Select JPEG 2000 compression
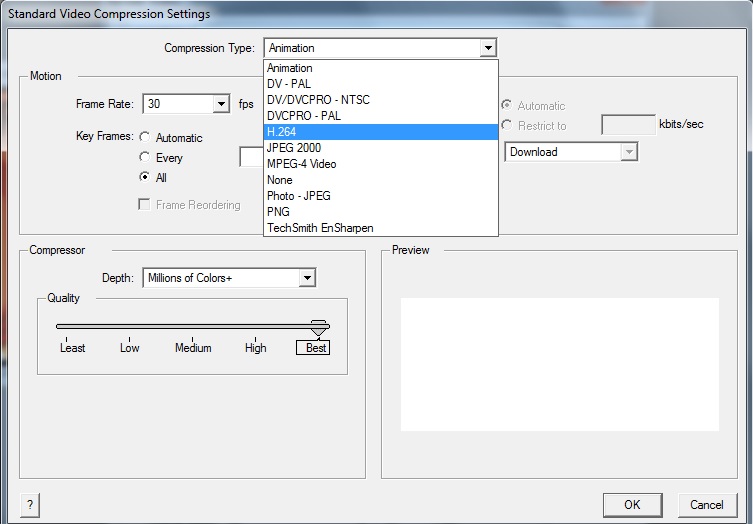Image resolution: width=753 pixels, height=524 pixels. pos(380,148)
